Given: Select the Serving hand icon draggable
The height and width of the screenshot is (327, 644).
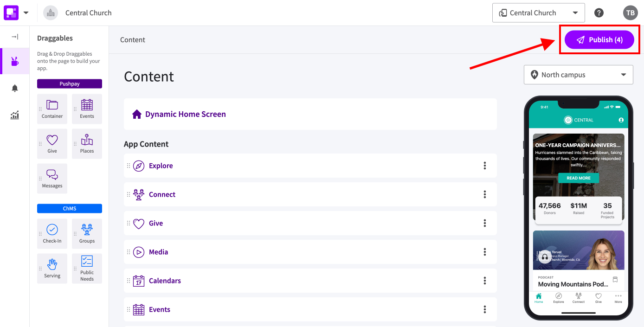Looking at the screenshot, I should point(52,269).
